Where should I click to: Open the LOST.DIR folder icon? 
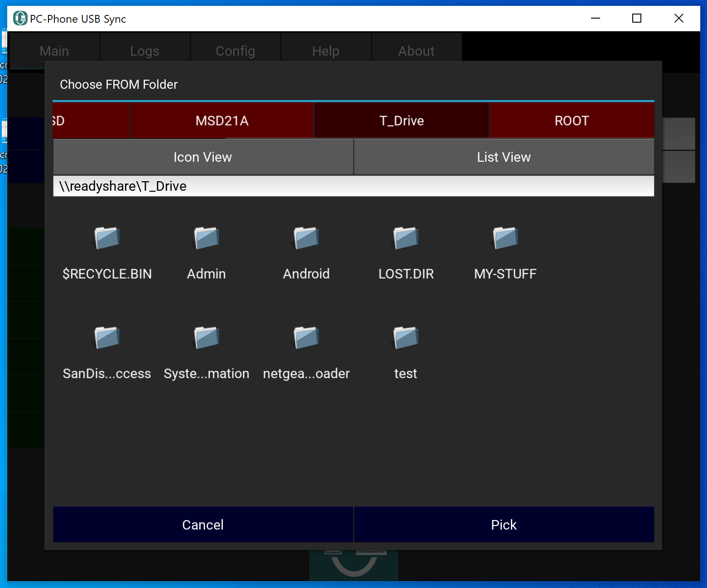point(406,238)
